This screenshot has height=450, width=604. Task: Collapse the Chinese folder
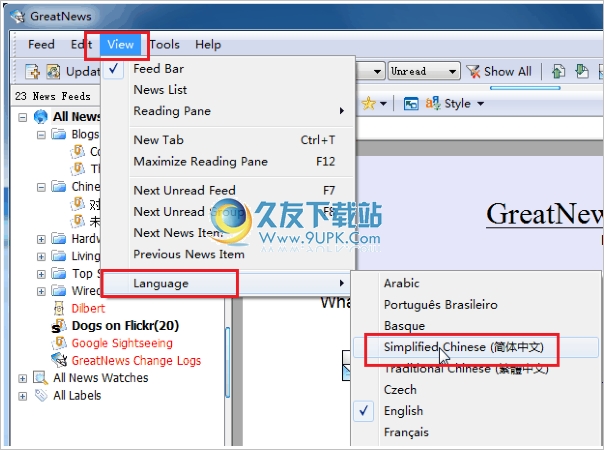point(41,187)
